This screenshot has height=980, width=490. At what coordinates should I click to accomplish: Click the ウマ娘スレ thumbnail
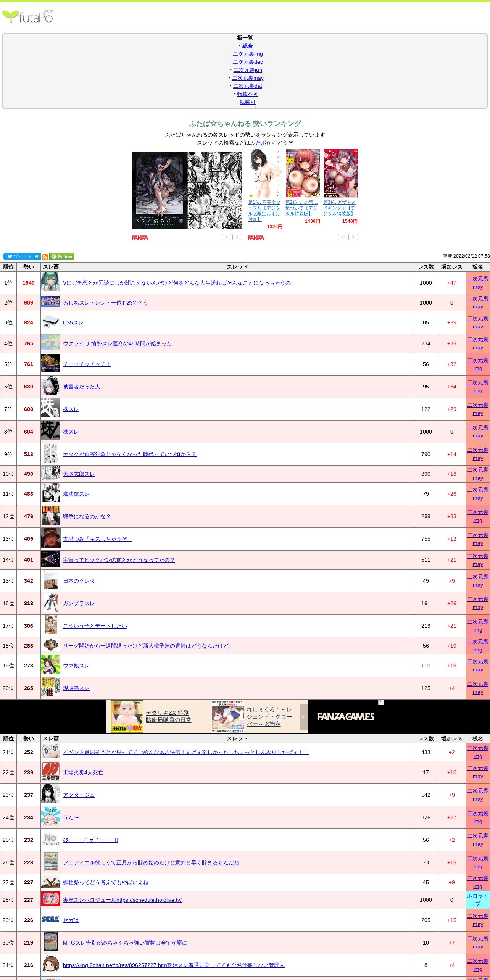(x=51, y=665)
